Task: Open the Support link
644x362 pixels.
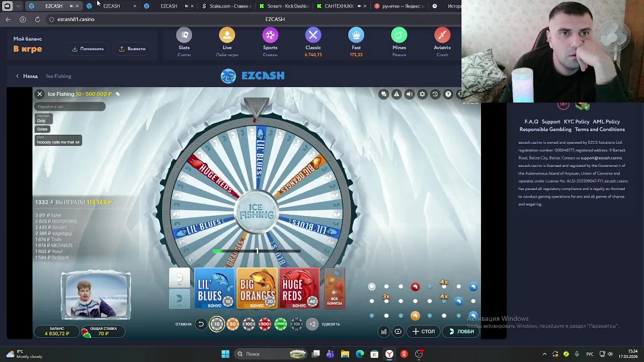Action: pyautogui.click(x=551, y=122)
